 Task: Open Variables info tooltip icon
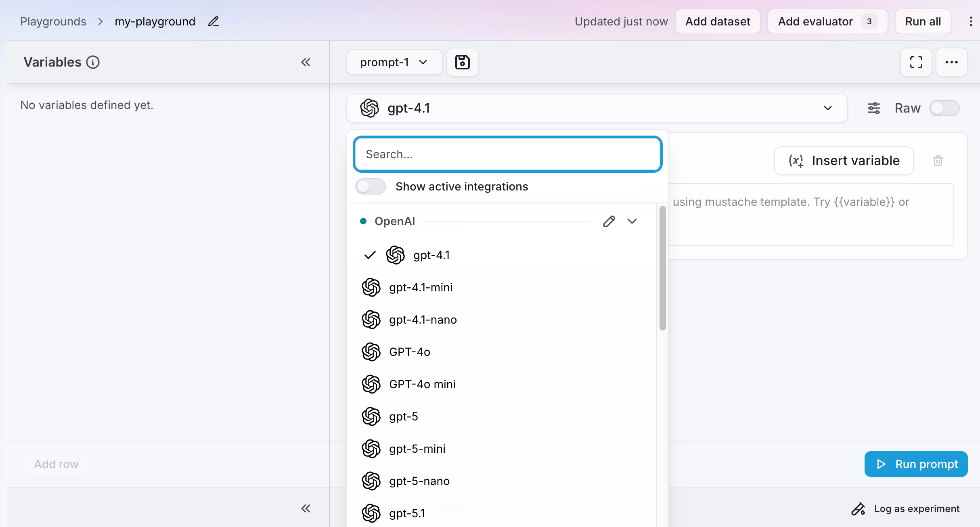click(93, 62)
